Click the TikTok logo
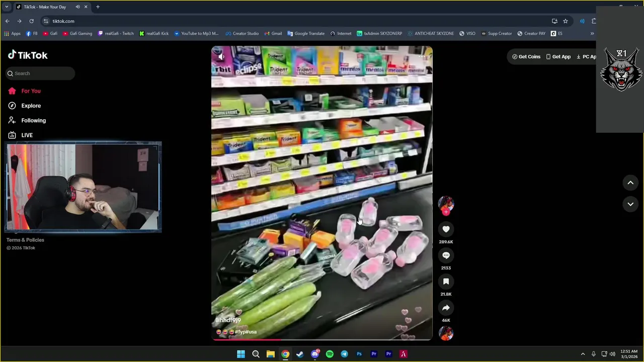Image resolution: width=644 pixels, height=362 pixels. (x=28, y=55)
